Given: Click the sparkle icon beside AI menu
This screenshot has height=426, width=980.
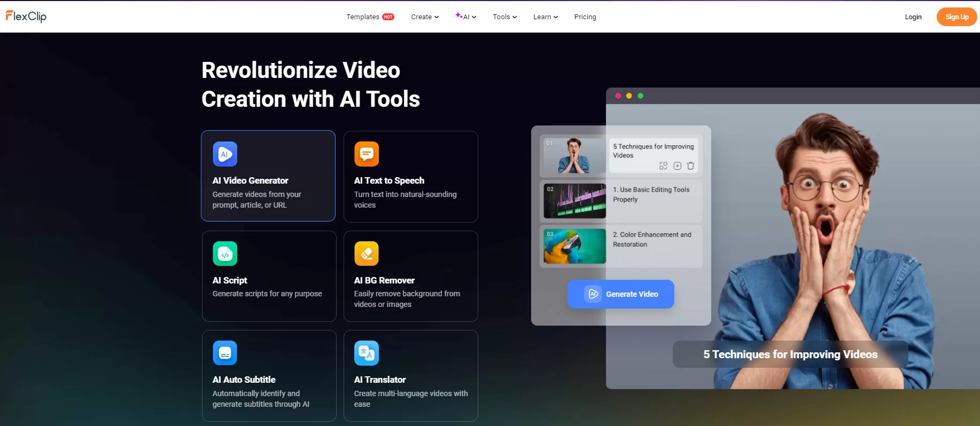Looking at the screenshot, I should pos(458,15).
